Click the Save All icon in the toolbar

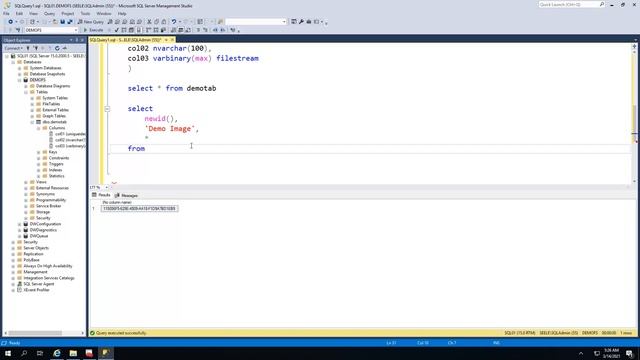pyautogui.click(x=70, y=22)
